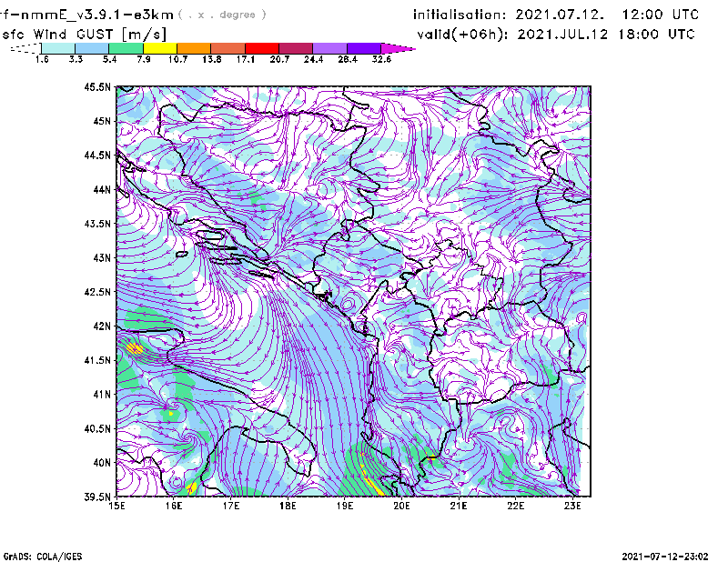The height and width of the screenshot is (562, 728).
Task: Click the orange 10.7–13.8 legend swatch
Action: click(x=194, y=48)
